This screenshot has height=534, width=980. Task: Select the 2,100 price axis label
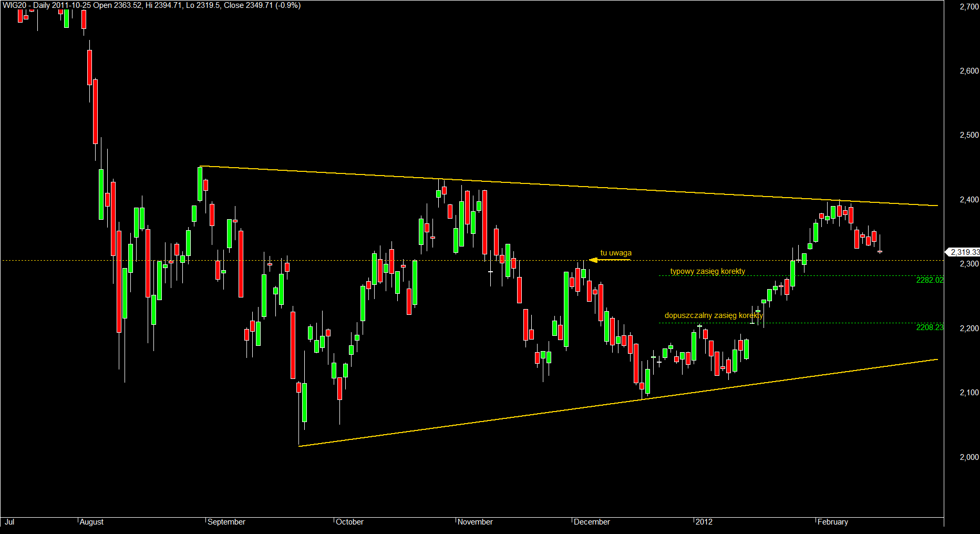[969, 393]
